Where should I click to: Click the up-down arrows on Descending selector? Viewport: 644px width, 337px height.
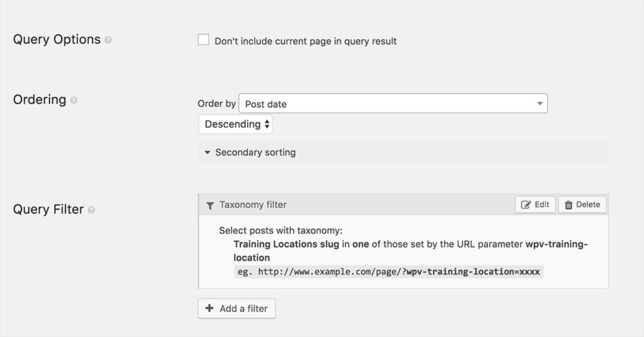tap(267, 124)
